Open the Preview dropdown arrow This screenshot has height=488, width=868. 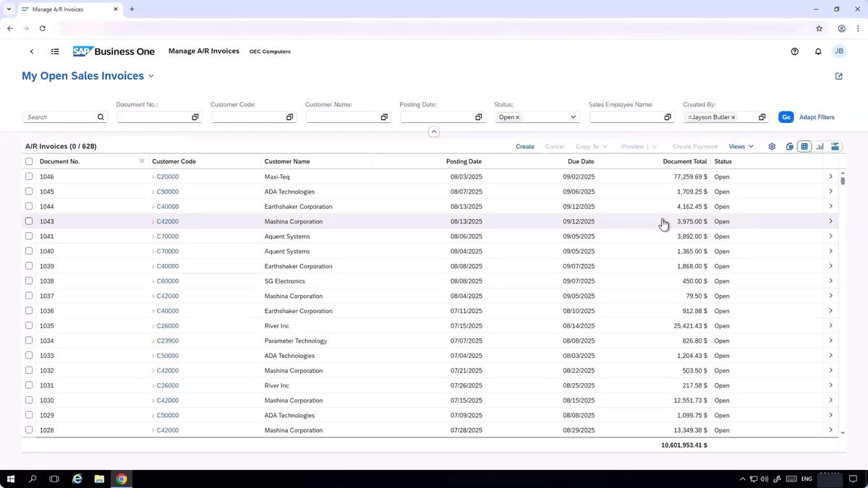[655, 147]
